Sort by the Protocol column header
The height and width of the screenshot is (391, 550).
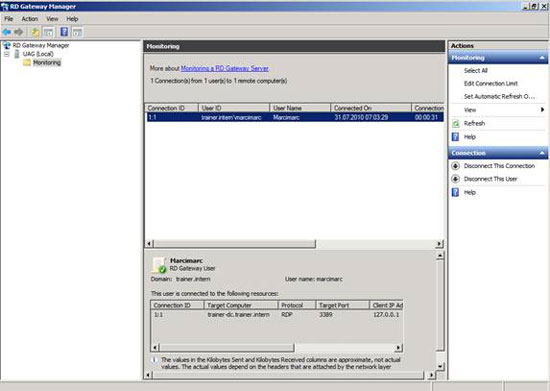point(297,305)
